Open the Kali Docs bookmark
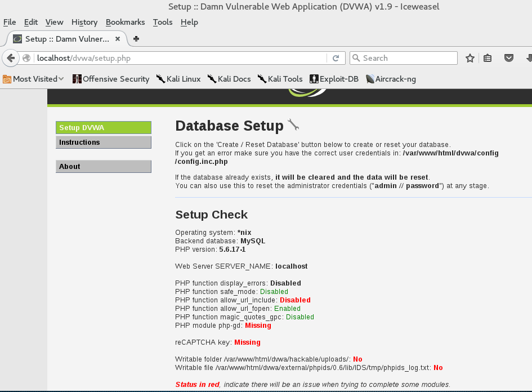Screen dimensions: 532x392 tap(229, 79)
